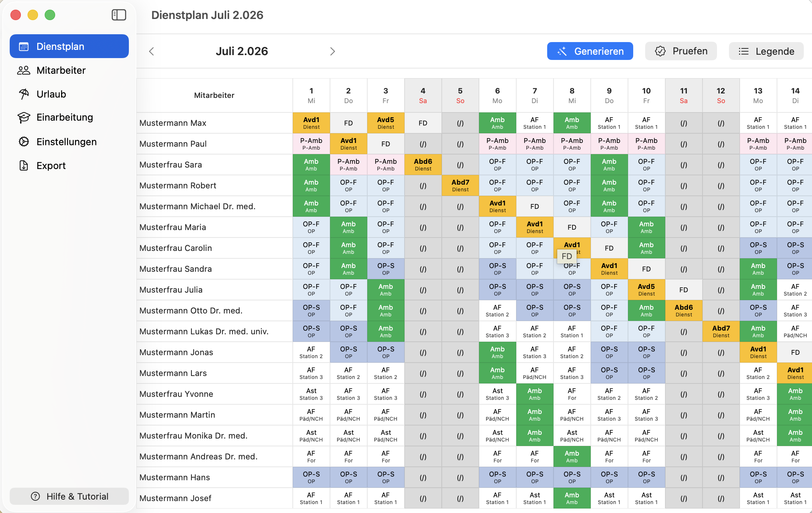Click the Pruefen button
Viewport: 812px width, 513px height.
(x=681, y=51)
